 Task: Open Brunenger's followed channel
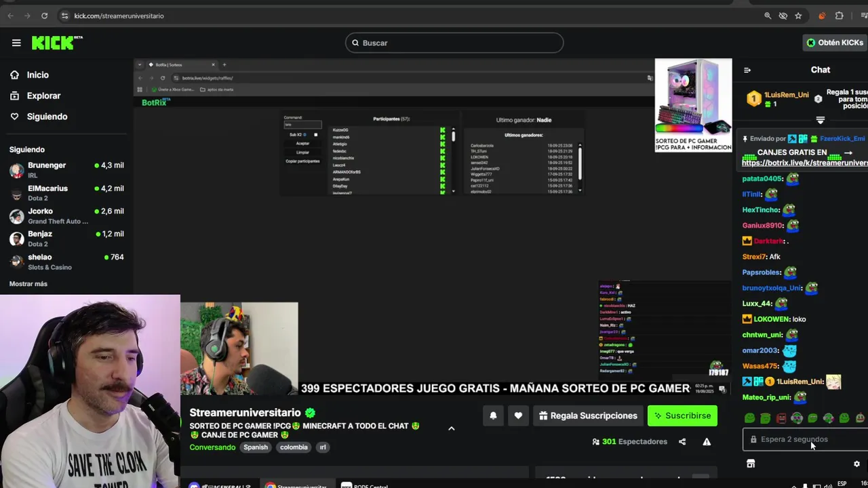66,169
